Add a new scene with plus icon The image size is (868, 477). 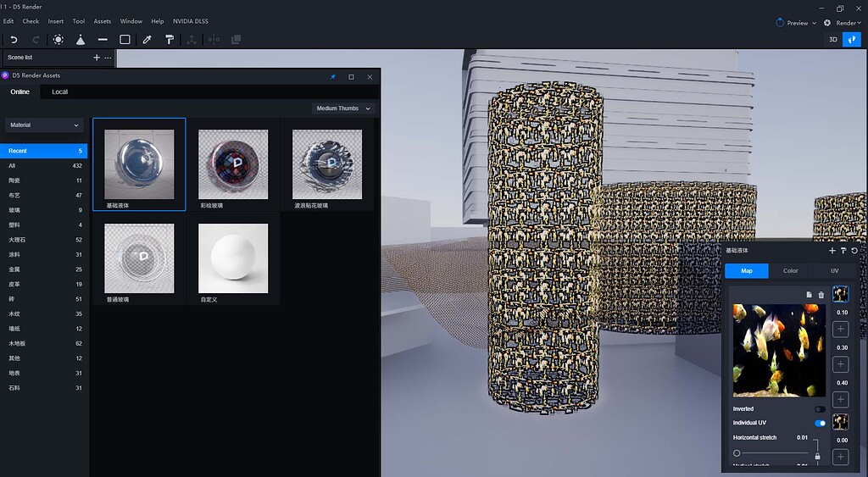[97, 58]
